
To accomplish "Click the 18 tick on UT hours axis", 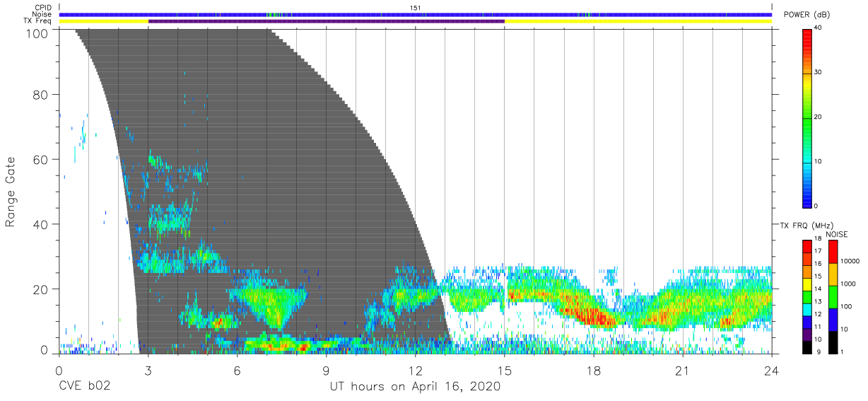I will [x=594, y=370].
